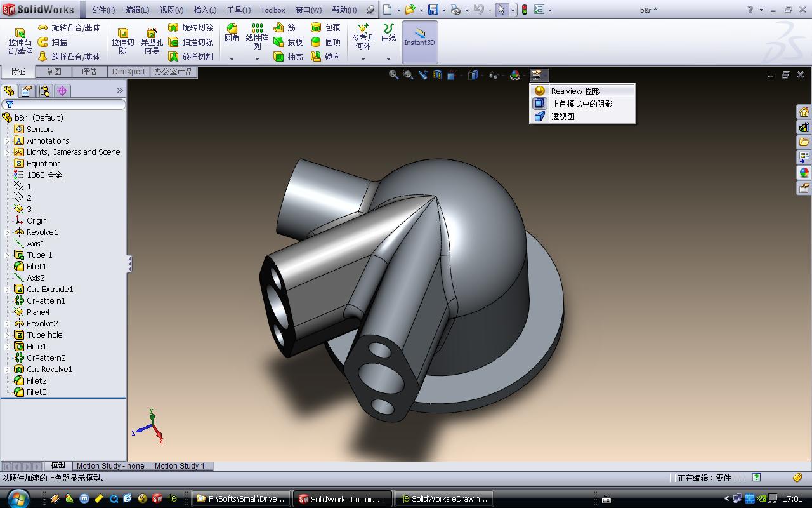The image size is (812, 508).
Task: Open the Hole Wizard (异型孔向导)
Action: pos(152,42)
